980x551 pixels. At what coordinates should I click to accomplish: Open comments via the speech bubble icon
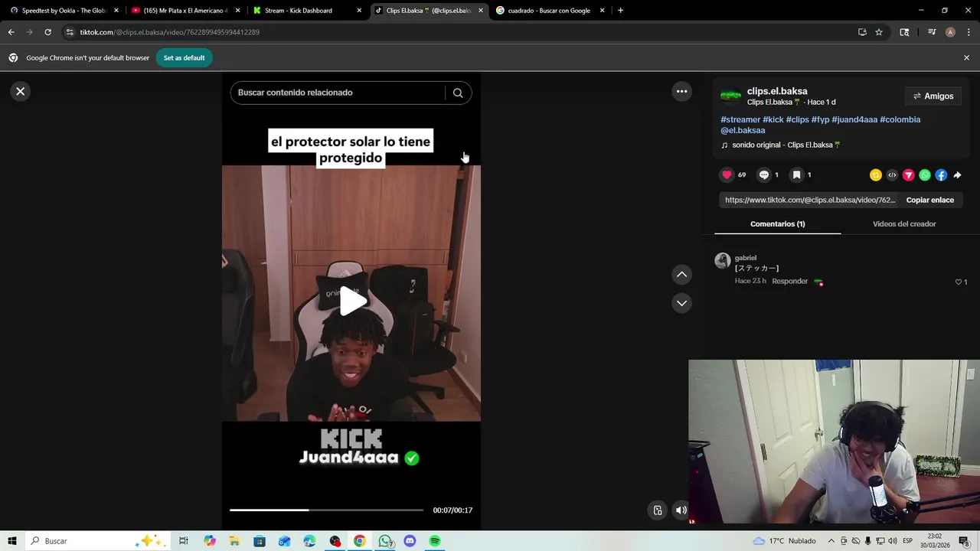pos(763,174)
